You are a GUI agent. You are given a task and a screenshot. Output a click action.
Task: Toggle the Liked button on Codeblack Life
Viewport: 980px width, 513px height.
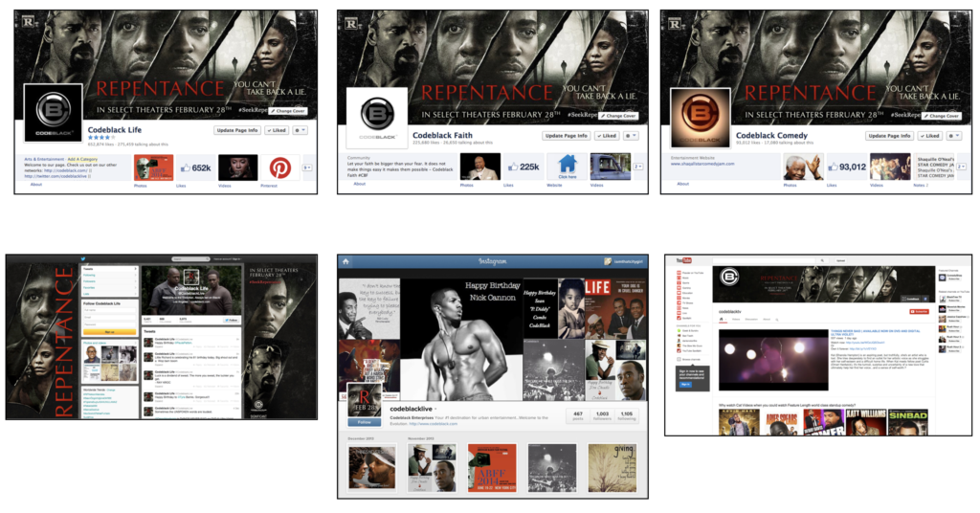[x=277, y=130]
